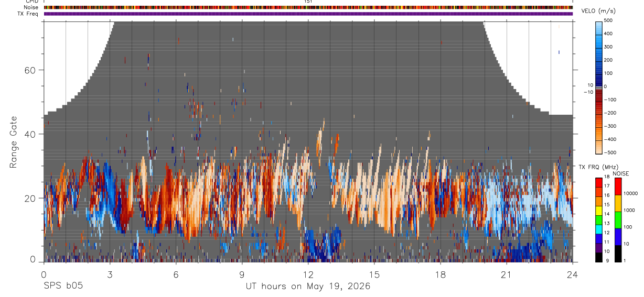Viewport: 644px width, 297px height.
Task: Click the 400 label on velocity colorbar
Action: coord(609,34)
